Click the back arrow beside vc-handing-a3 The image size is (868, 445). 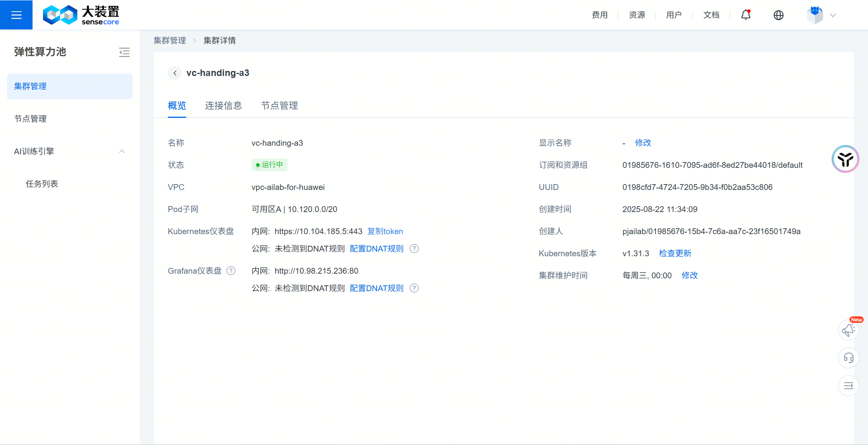[175, 73]
